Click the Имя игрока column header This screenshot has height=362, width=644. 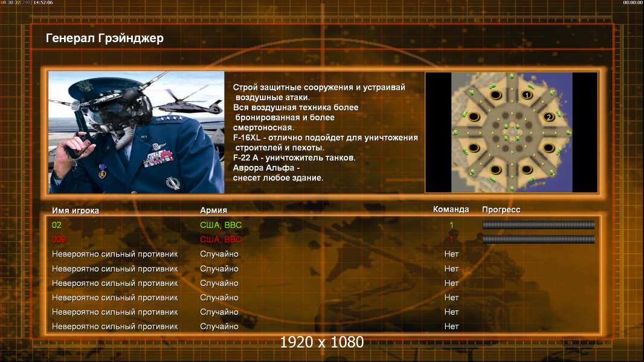[75, 211]
